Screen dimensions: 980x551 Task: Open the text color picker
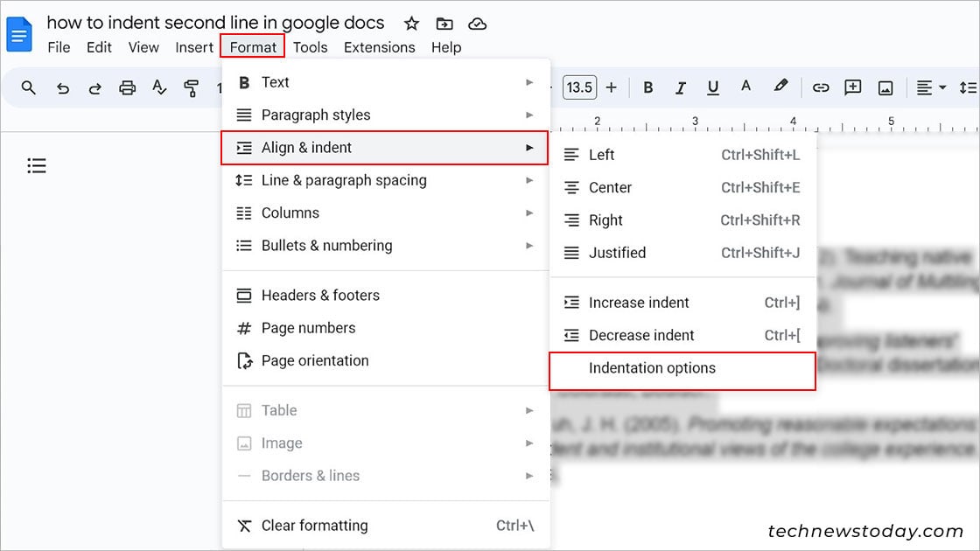pyautogui.click(x=745, y=87)
